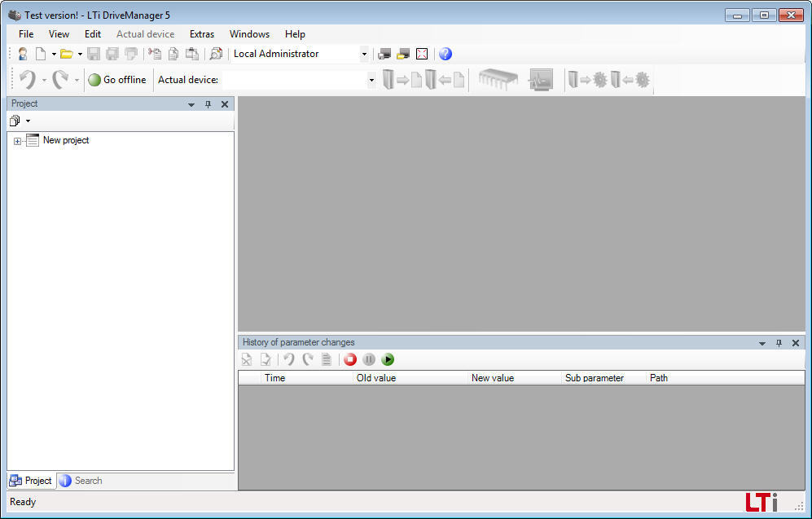Click the blue help question mark icon
Viewport: 812px width, 519px height.
446,54
